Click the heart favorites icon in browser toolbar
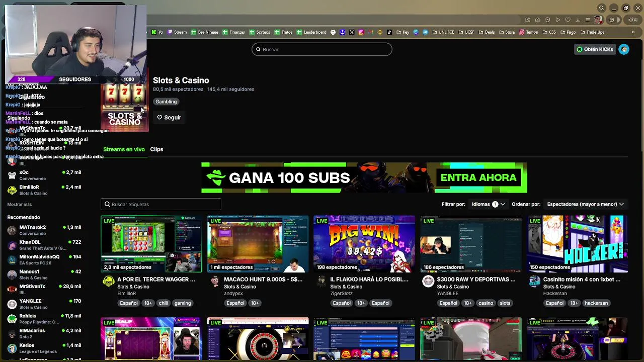Viewport: 644px width, 362px height. pyautogui.click(x=568, y=20)
